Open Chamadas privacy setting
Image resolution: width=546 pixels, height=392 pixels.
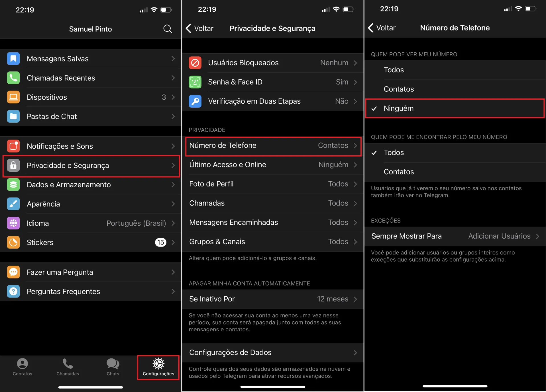[x=273, y=203]
